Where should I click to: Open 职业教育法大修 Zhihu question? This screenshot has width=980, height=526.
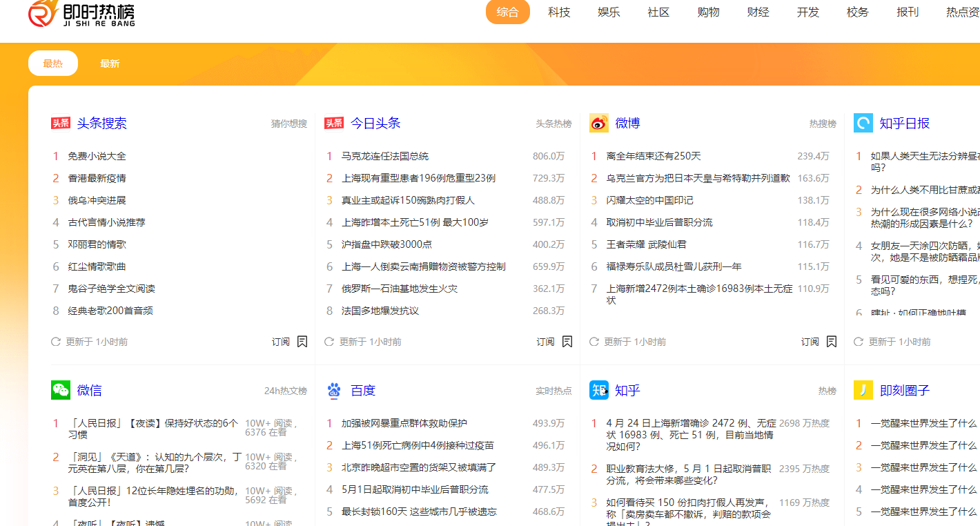(x=689, y=474)
